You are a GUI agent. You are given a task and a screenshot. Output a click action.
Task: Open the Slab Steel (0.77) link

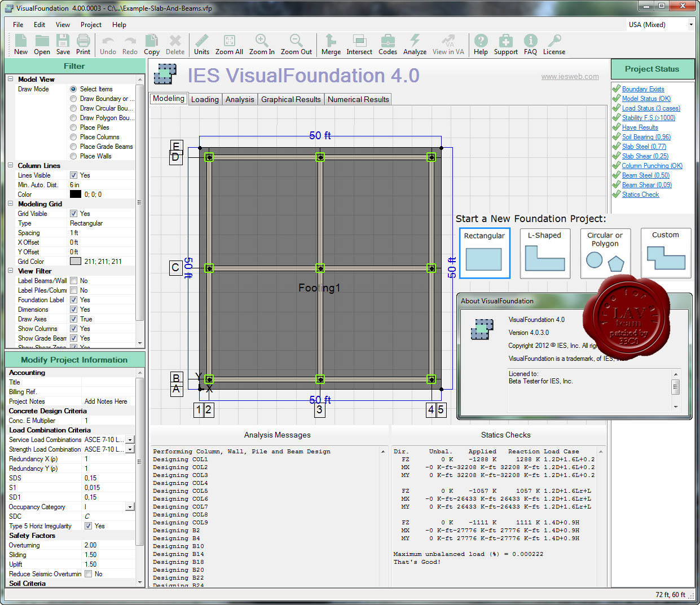point(644,147)
